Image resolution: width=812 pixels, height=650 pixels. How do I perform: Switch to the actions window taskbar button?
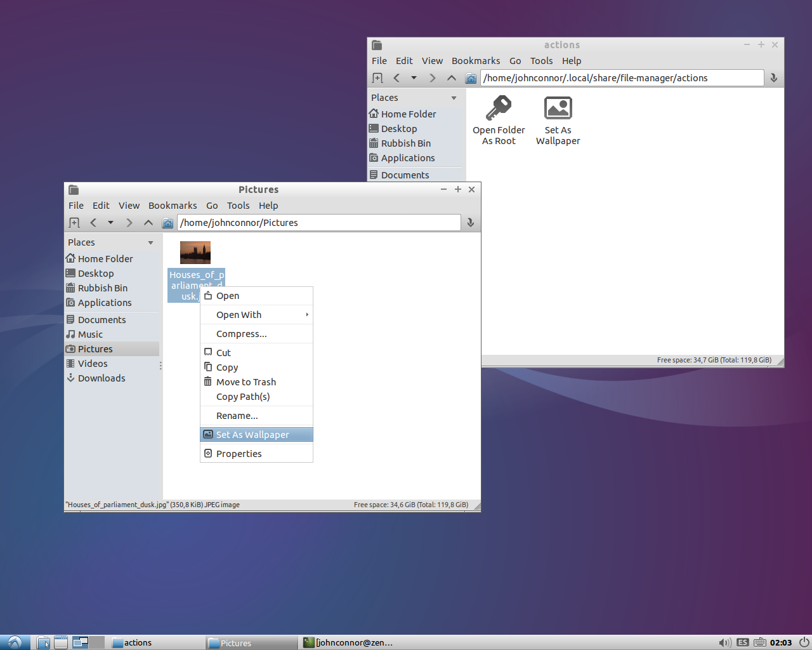tap(155, 642)
